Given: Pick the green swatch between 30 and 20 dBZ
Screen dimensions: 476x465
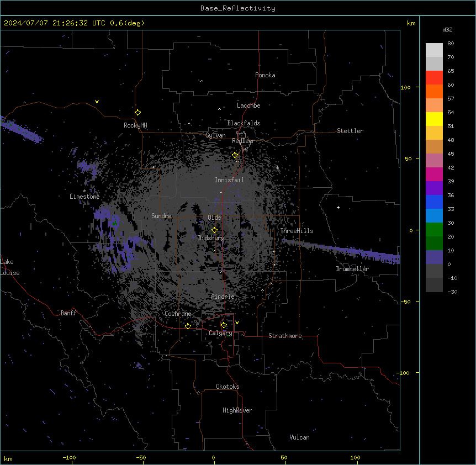Looking at the screenshot, I should pyautogui.click(x=434, y=230).
